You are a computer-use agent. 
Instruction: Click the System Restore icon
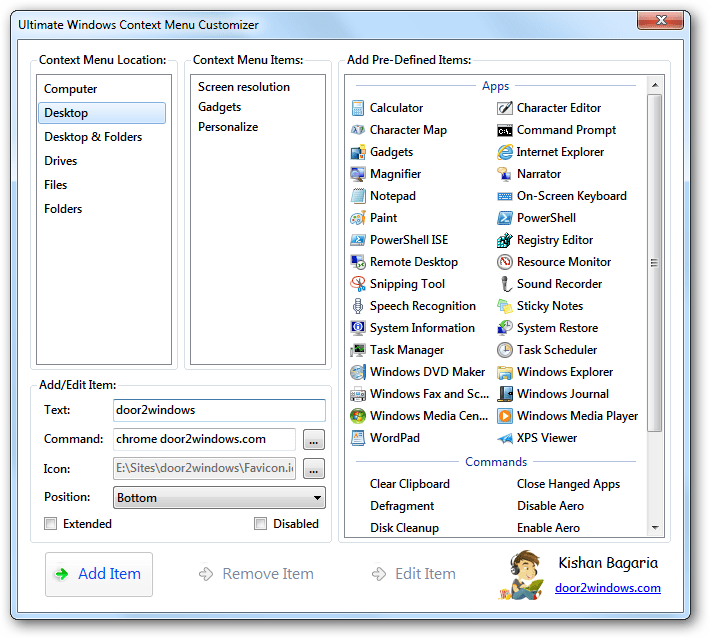tap(505, 328)
